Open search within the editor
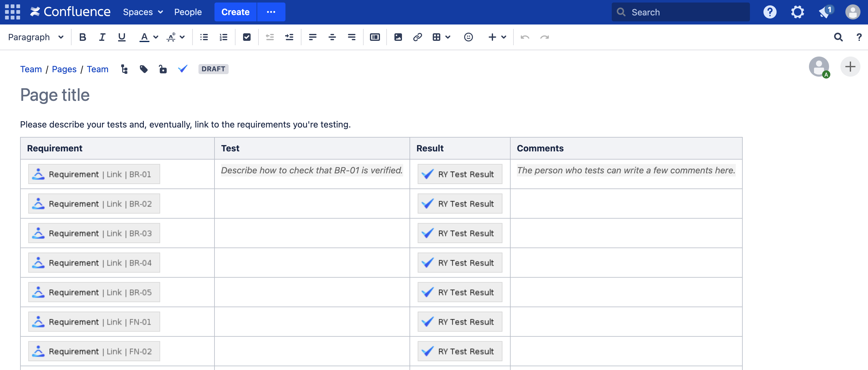 [838, 37]
